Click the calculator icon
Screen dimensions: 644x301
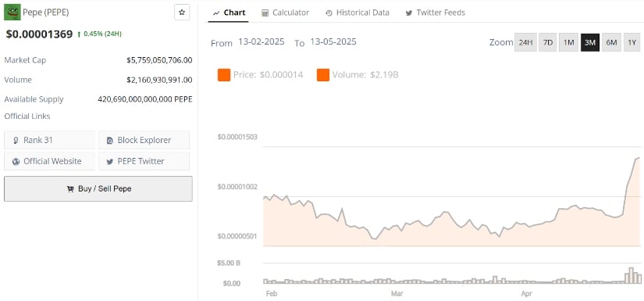click(265, 13)
